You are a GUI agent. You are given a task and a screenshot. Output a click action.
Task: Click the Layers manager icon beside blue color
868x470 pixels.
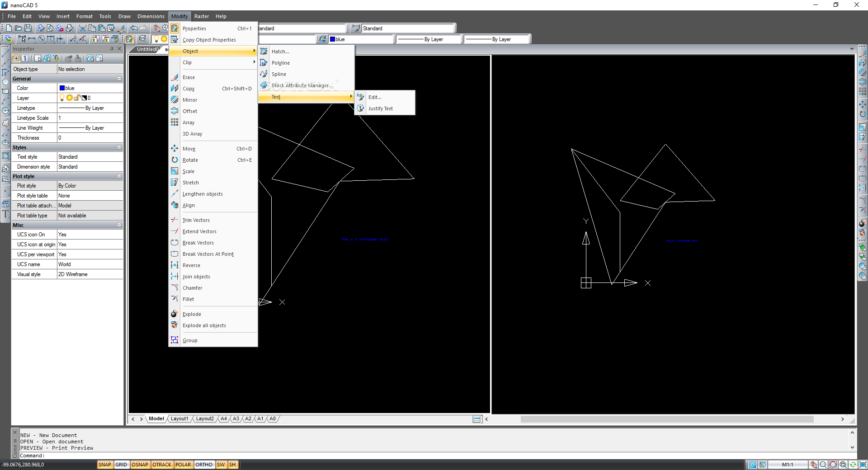tap(323, 39)
